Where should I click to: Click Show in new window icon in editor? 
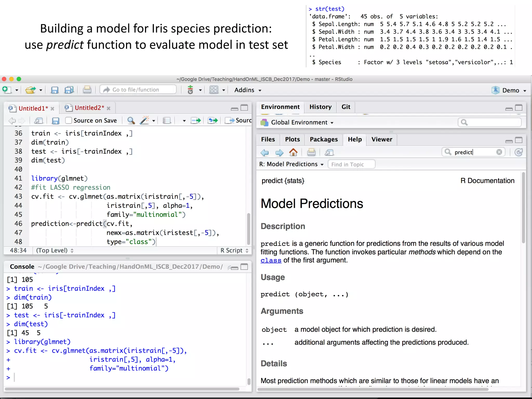[38, 121]
